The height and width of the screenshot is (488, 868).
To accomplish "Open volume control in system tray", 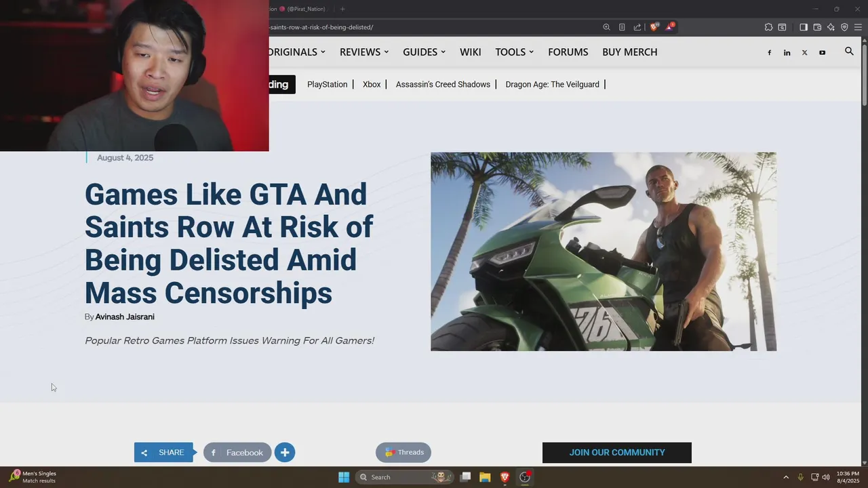I will point(826,477).
